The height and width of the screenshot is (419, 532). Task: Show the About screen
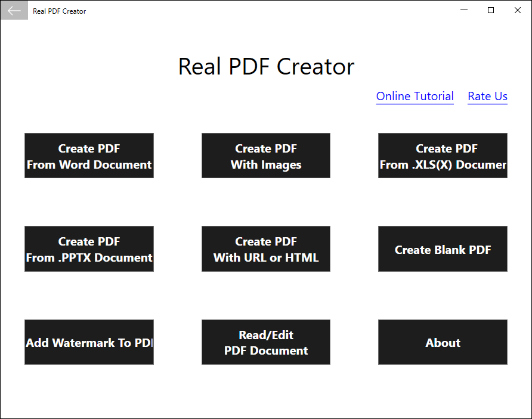(443, 342)
